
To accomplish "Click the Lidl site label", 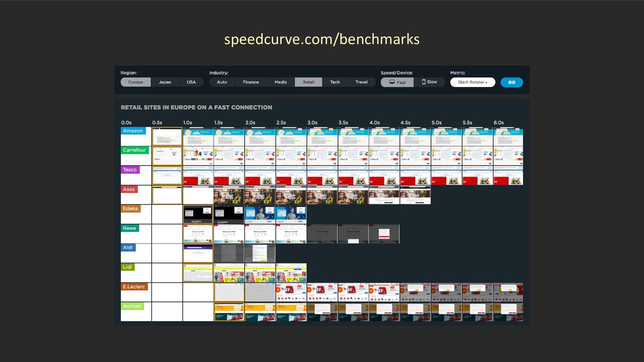I will coord(127,267).
